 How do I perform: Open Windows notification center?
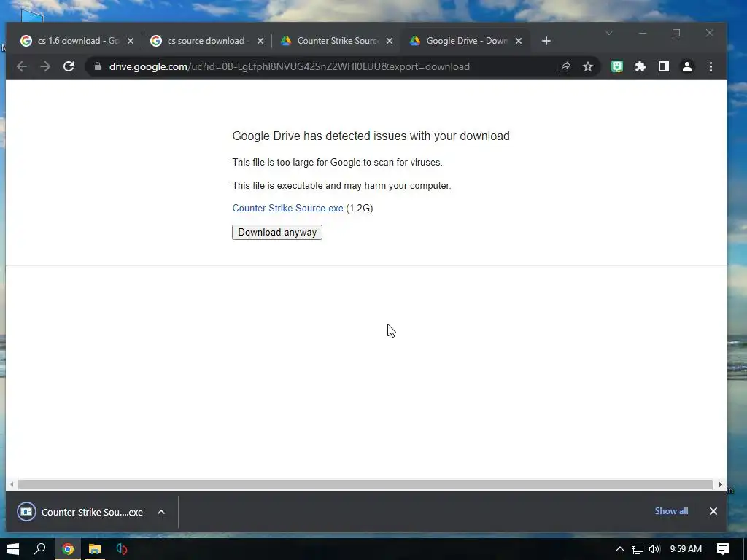[x=723, y=549]
